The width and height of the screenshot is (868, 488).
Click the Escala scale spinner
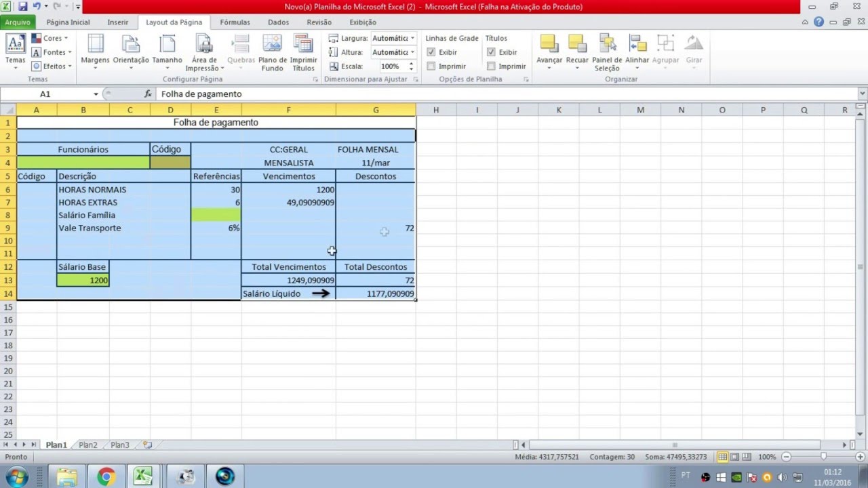click(411, 66)
